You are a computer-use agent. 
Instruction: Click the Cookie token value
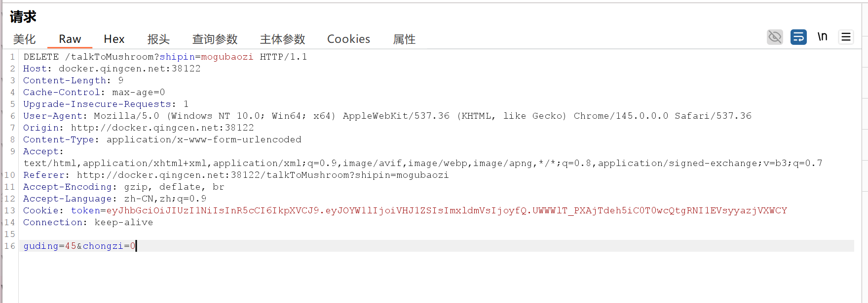click(x=447, y=210)
